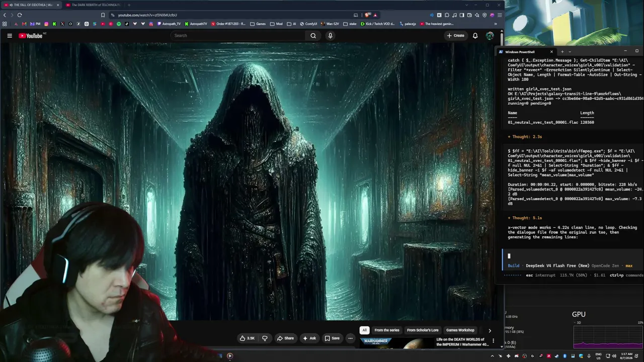Like the video with 3.5K likes
Image resolution: width=644 pixels, height=362 pixels.
click(x=247, y=338)
